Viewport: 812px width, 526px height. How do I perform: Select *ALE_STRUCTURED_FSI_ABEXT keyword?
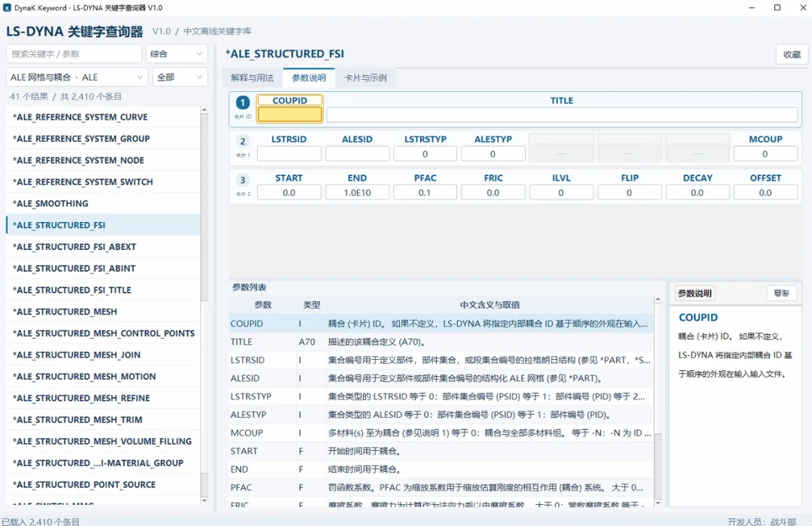pyautogui.click(x=103, y=247)
